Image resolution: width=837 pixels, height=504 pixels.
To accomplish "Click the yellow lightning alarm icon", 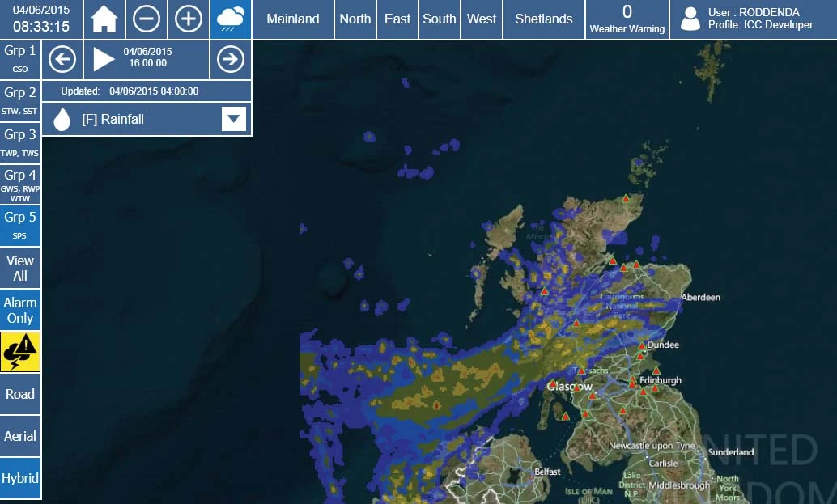I will (19, 351).
